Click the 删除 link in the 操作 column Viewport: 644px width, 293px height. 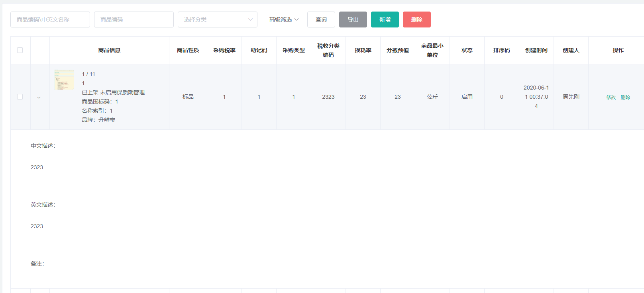pos(626,98)
